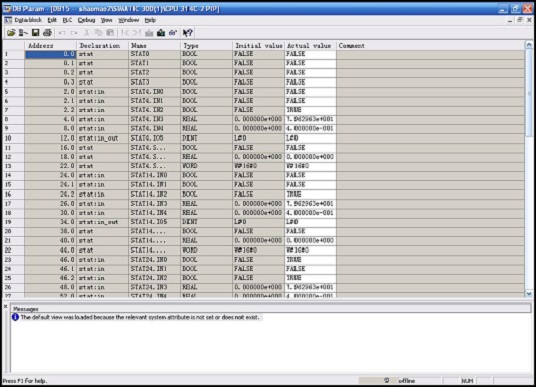Click the Undo toolbar icon
The height and width of the screenshot is (387, 536).
click(62, 33)
